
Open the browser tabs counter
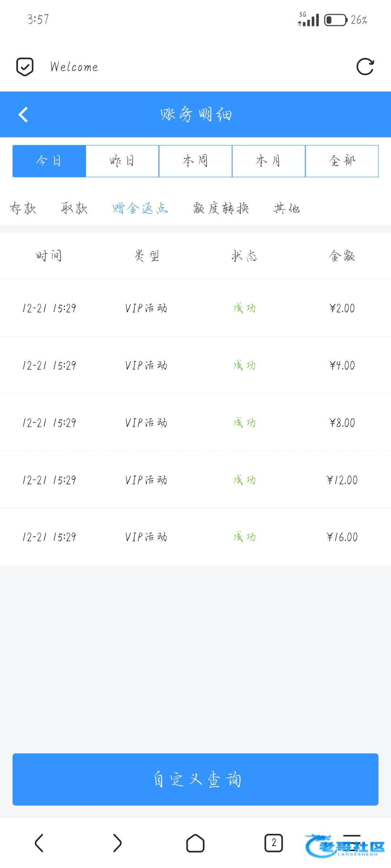point(274,843)
